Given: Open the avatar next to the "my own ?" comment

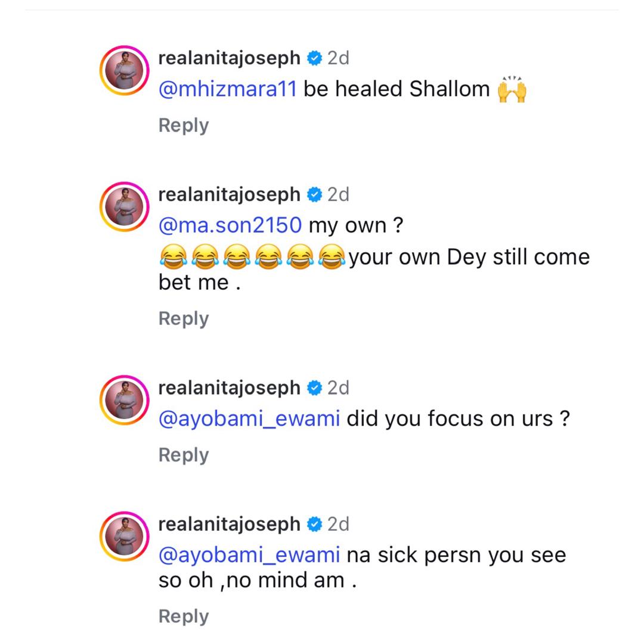Looking at the screenshot, I should 124,207.
